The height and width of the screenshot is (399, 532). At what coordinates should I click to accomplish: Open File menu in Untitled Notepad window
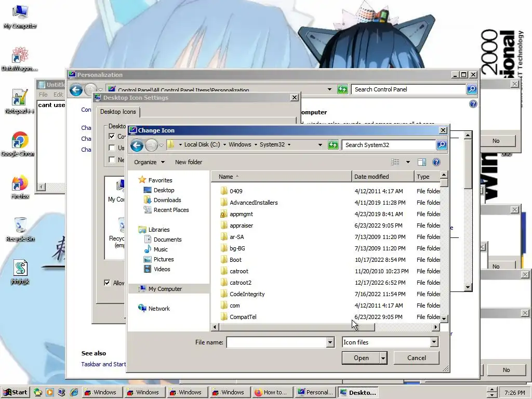point(43,95)
